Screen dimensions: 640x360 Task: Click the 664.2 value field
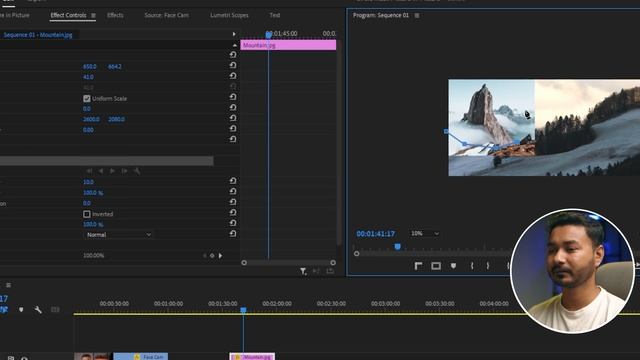click(x=115, y=67)
